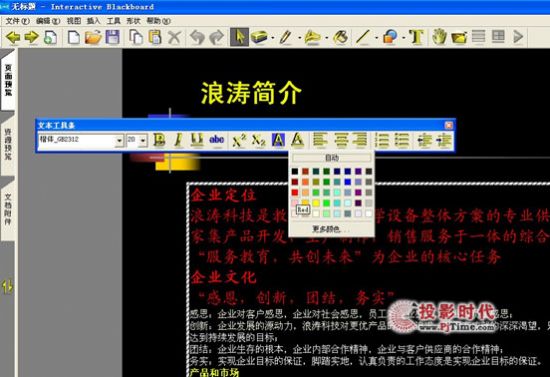This screenshot has width=550, height=377.
Task: Toggle superscript X² formatting
Action: [x=239, y=140]
